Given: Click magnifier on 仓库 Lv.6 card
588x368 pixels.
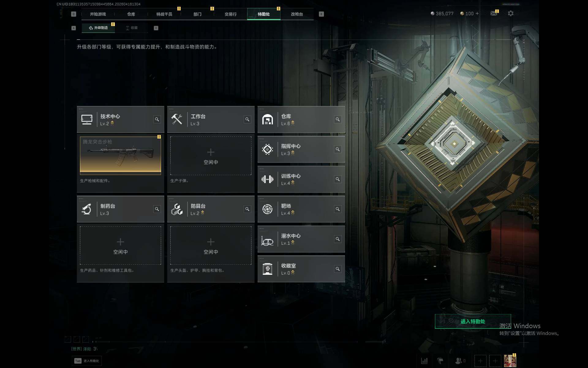Looking at the screenshot, I should (x=337, y=119).
